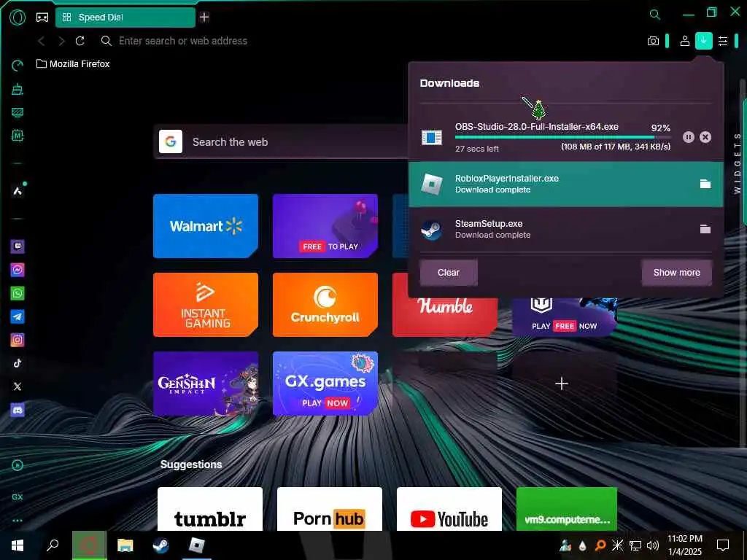The image size is (747, 560).
Task: Open GX Cleaner broom icon in sidebar
Action: tap(18, 89)
